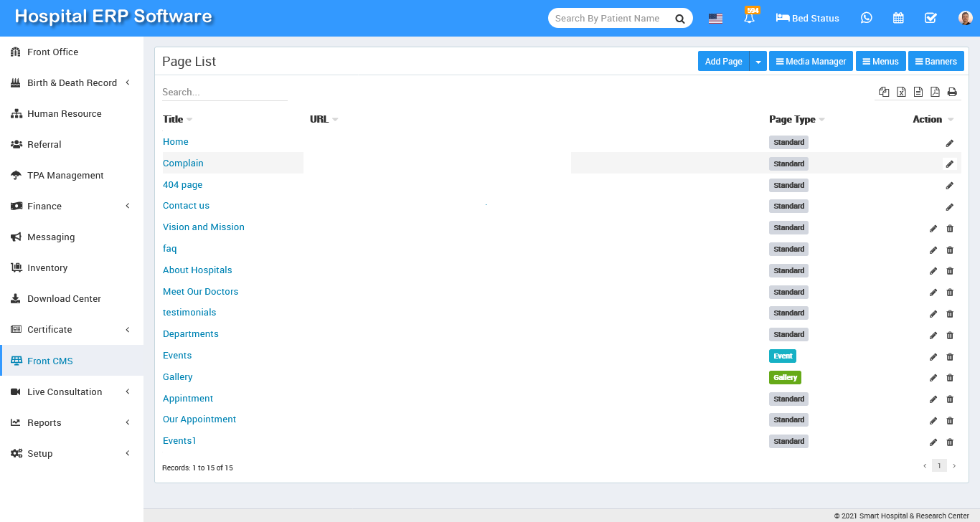Viewport: 980px width, 522px height.
Task: Edit the Contact us page
Action: click(950, 207)
